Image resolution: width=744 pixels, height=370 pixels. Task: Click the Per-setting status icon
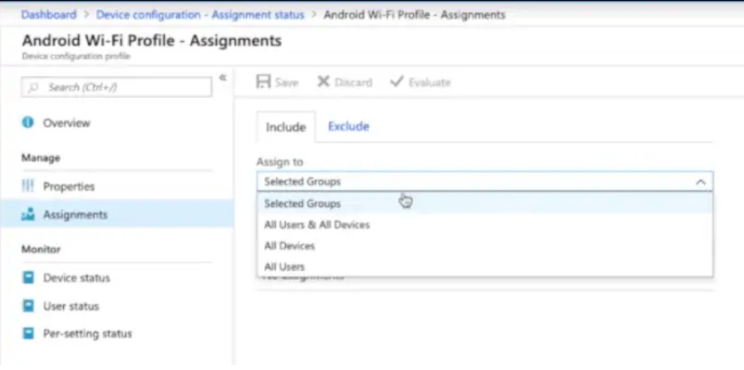28,333
